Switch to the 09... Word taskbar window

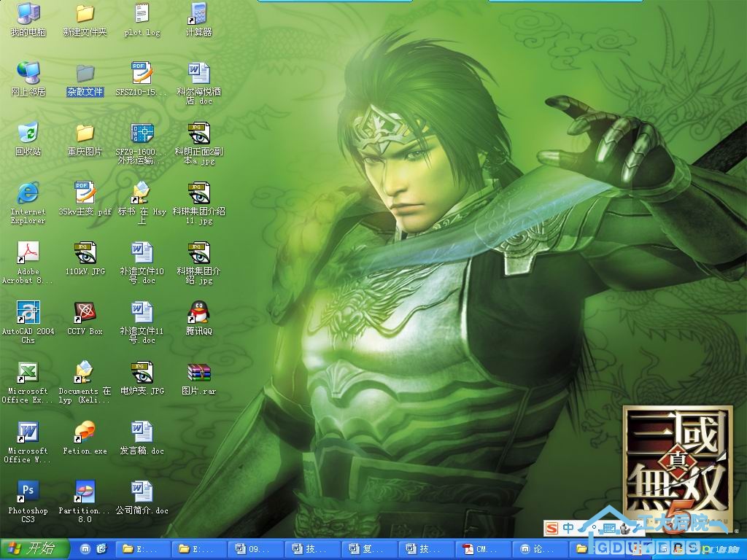click(254, 548)
